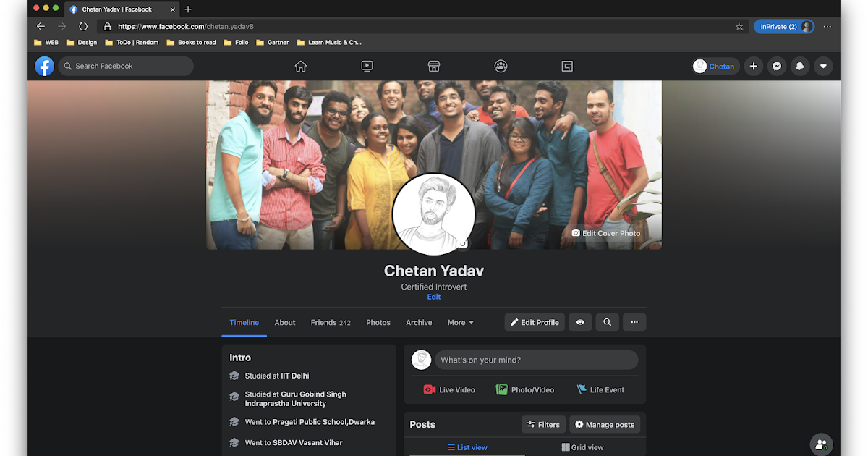The image size is (868, 456).
Task: Click Edit Cover Photo button
Action: pyautogui.click(x=605, y=233)
